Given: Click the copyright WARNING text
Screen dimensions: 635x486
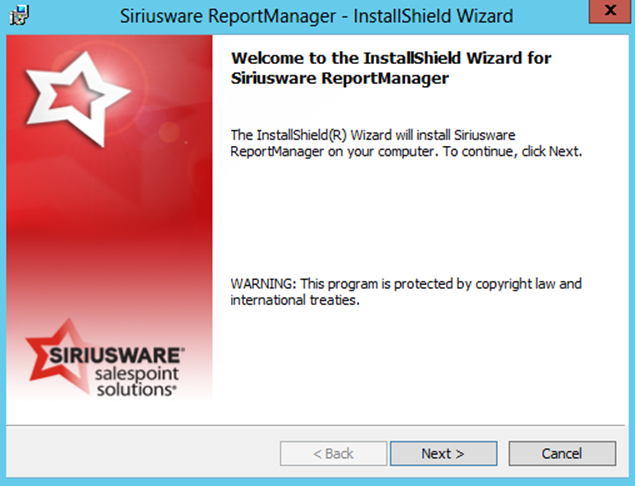Looking at the screenshot, I should (405, 284).
